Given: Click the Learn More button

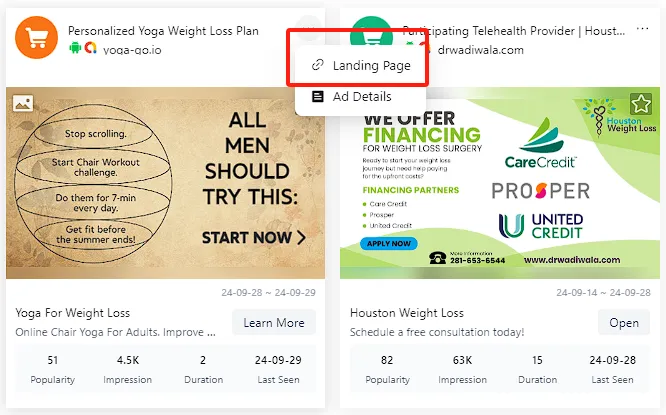Looking at the screenshot, I should [273, 323].
